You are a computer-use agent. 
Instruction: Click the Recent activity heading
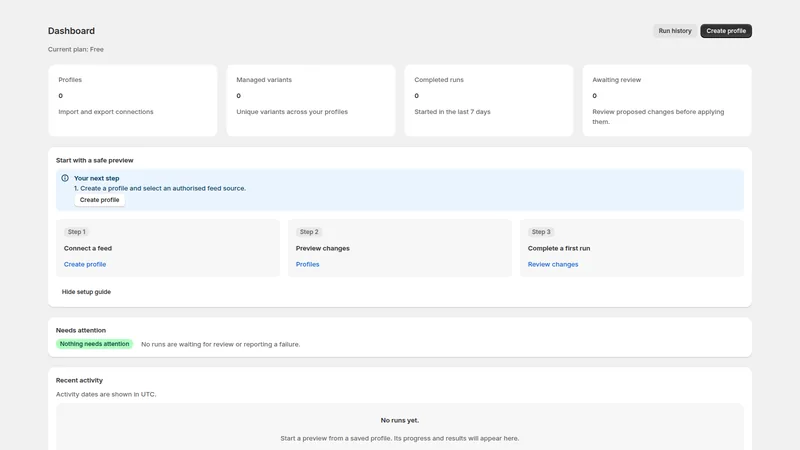[79, 380]
